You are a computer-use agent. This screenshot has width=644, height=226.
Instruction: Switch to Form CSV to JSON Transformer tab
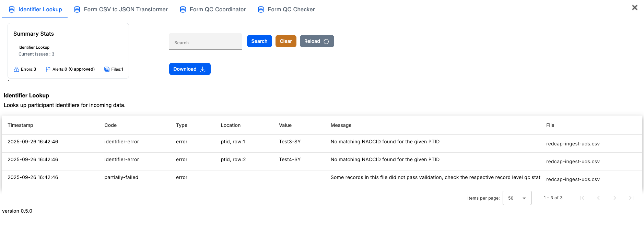pos(121,9)
